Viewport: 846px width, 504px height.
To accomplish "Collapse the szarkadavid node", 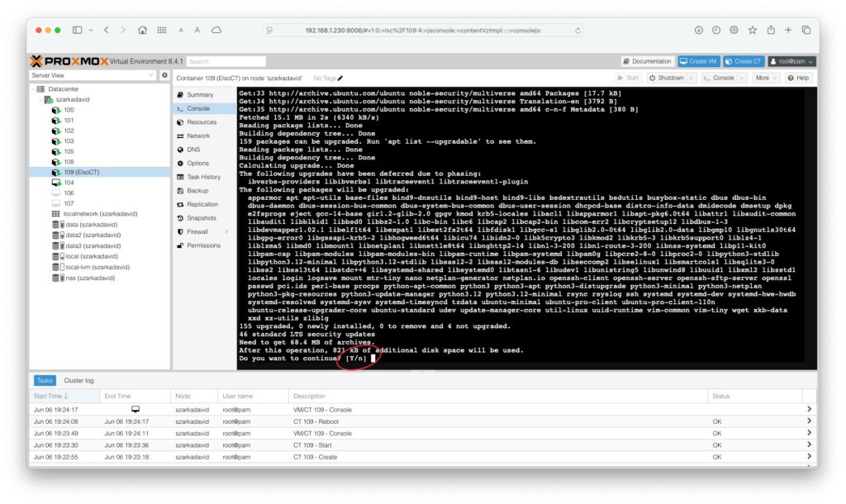I will (x=41, y=100).
